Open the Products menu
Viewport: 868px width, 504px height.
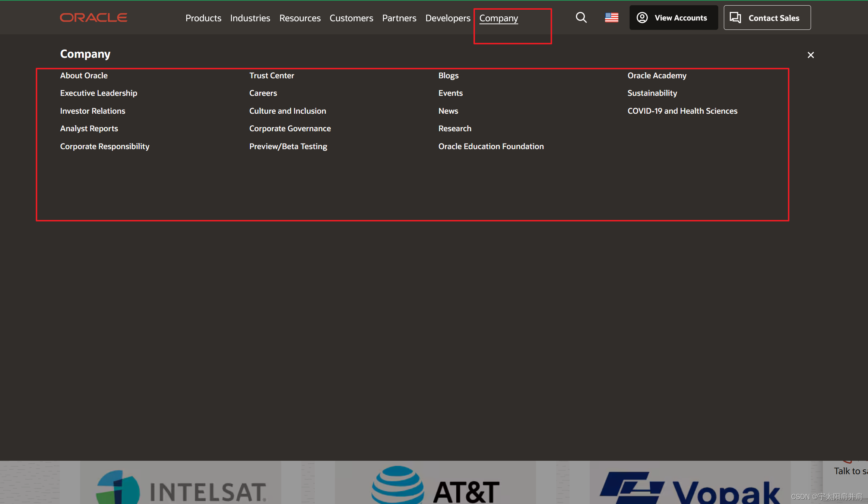[x=203, y=18]
